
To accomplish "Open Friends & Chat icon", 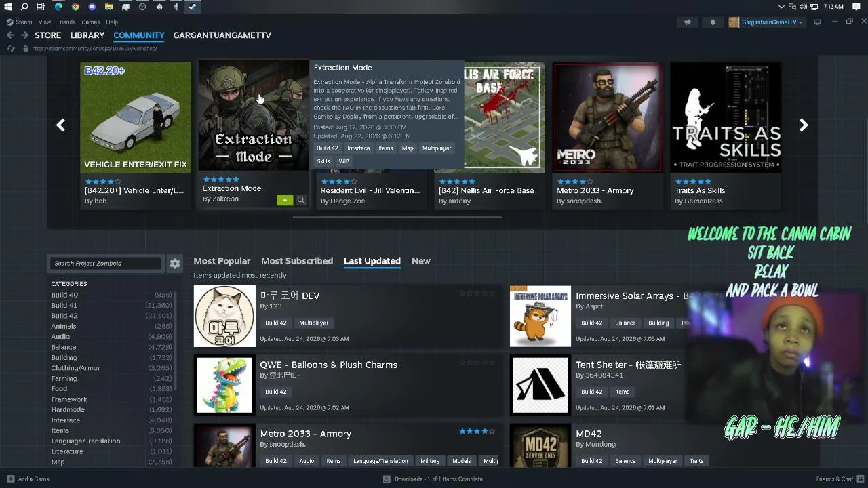I will click(859, 479).
